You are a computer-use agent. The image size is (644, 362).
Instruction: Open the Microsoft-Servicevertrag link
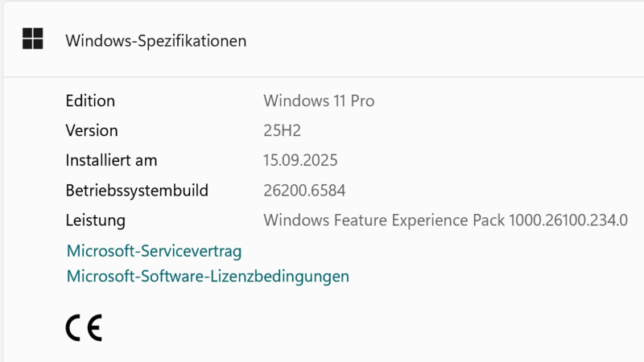154,251
